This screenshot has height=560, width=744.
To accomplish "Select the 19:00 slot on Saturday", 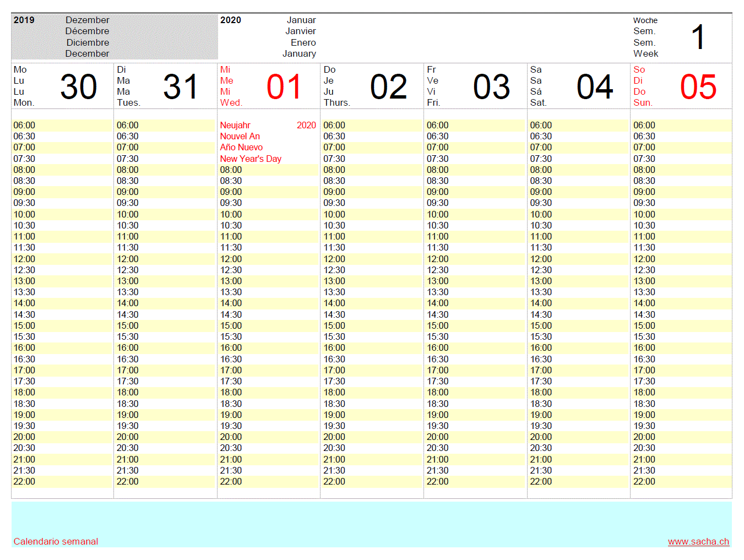I will tap(579, 415).
